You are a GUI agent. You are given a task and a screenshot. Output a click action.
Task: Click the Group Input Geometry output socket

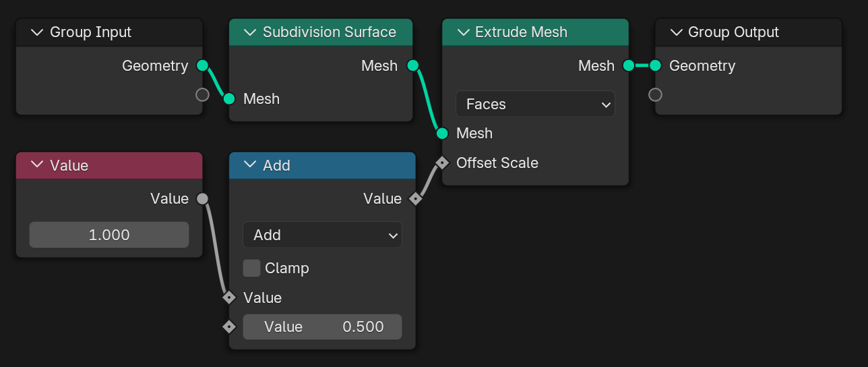[202, 65]
